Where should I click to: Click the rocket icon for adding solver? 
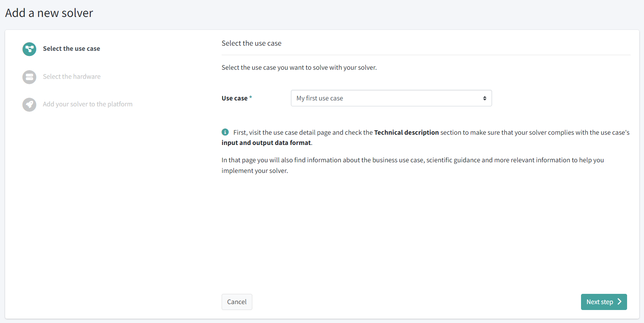29,104
